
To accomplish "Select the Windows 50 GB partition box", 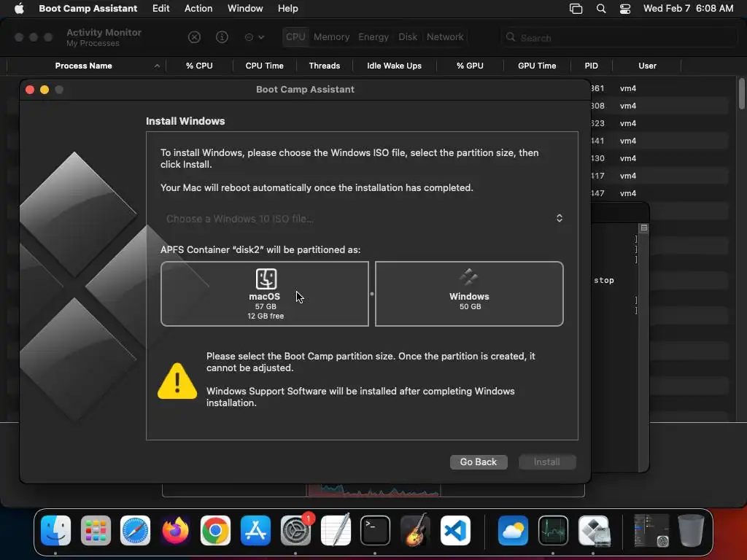I will 469,294.
